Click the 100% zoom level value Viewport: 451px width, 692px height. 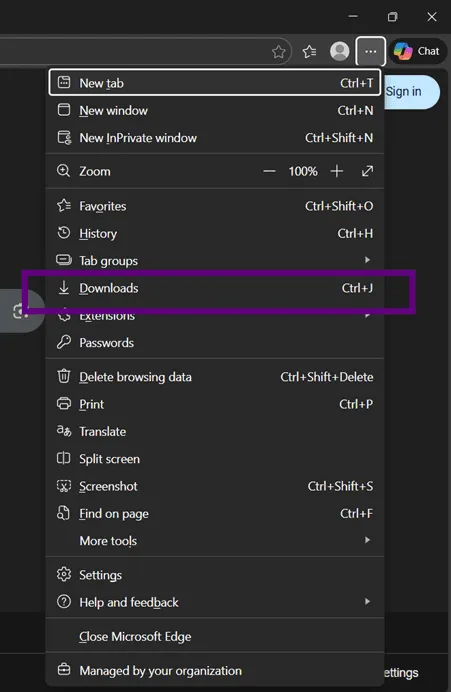coord(303,171)
